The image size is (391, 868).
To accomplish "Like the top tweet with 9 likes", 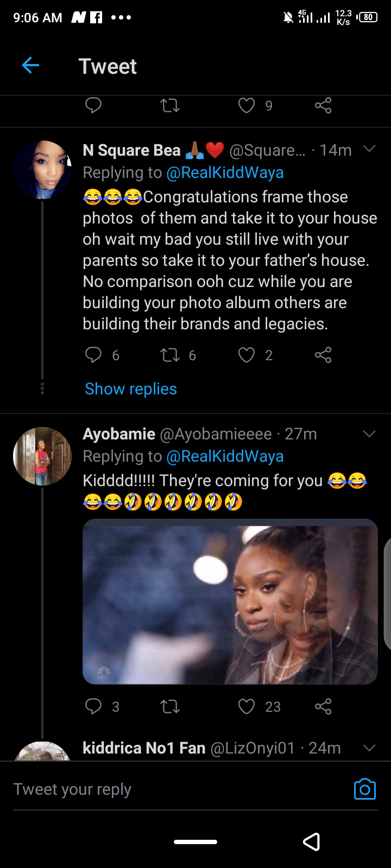I will click(247, 105).
